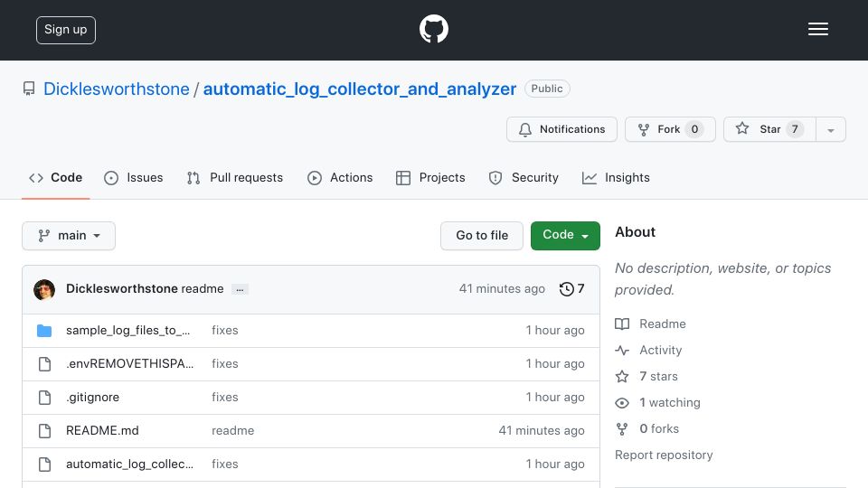This screenshot has height=488, width=868.
Task: Open the automatic_log_collec... file
Action: point(129,465)
